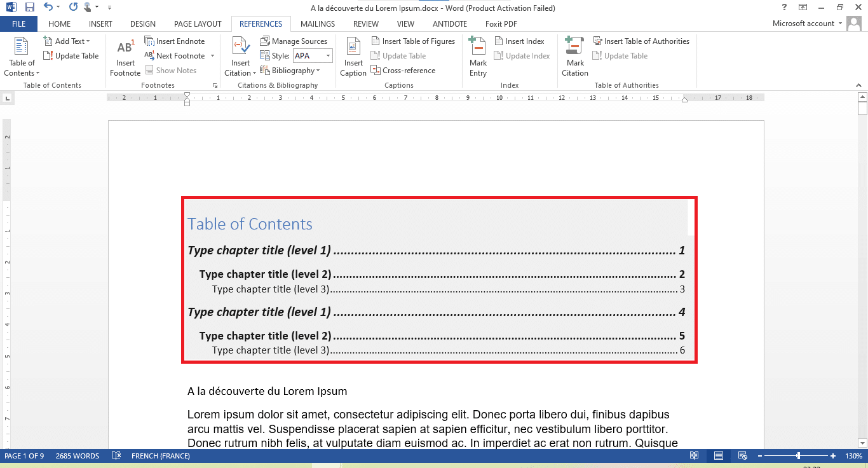Open the Table of Contents gallery
This screenshot has width=868, height=468.
[x=22, y=57]
